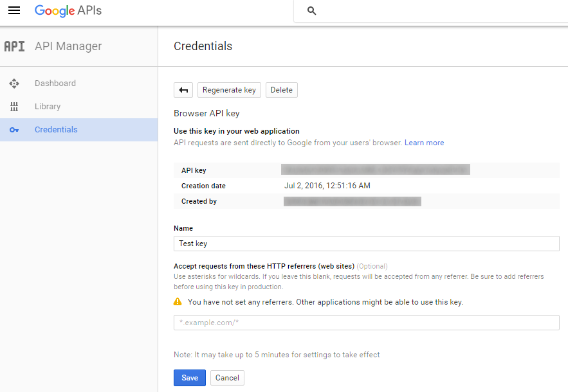
Task: Click the 'Accept requests from these HTTP referrers' label
Action: [264, 267]
